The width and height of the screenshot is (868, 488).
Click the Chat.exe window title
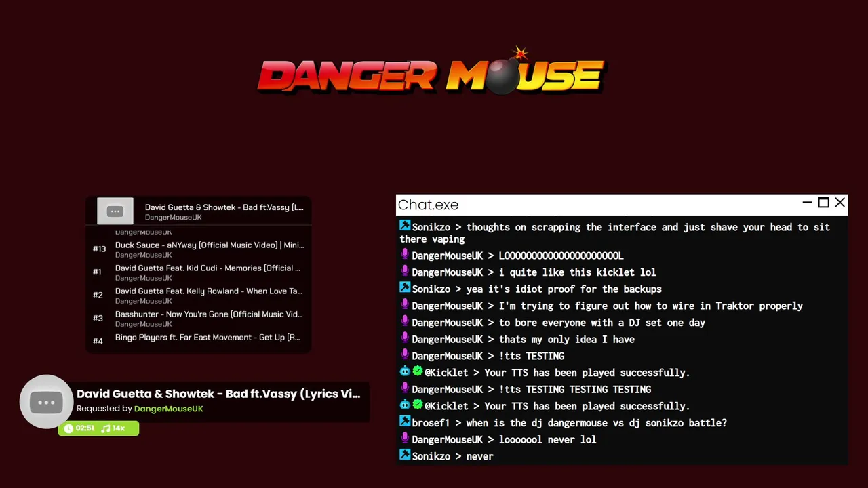pyautogui.click(x=428, y=205)
